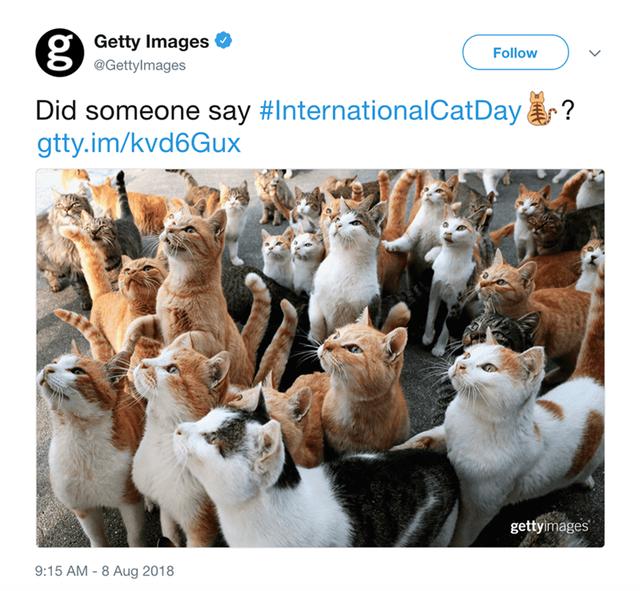Click the orange cat emoji in tweet
Image resolution: width=640 pixels, height=591 pixels.
click(x=540, y=109)
